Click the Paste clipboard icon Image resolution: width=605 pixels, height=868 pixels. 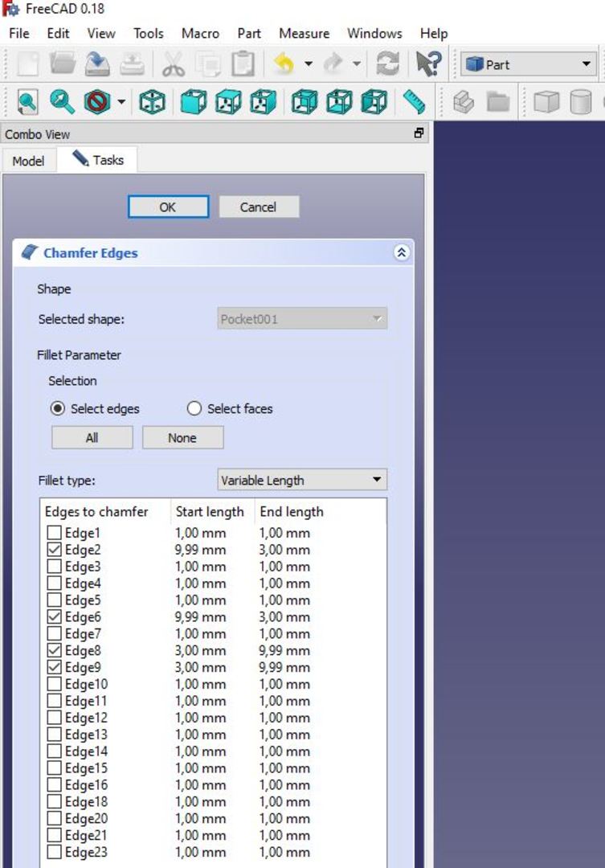243,64
